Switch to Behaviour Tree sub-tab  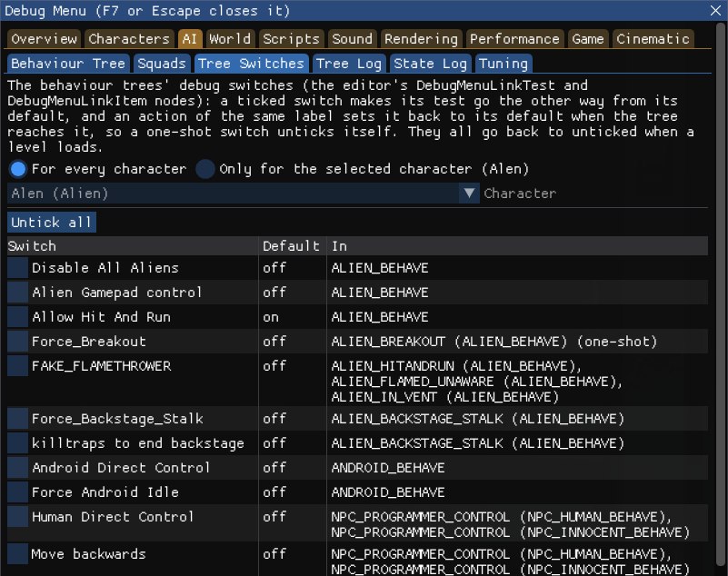68,64
